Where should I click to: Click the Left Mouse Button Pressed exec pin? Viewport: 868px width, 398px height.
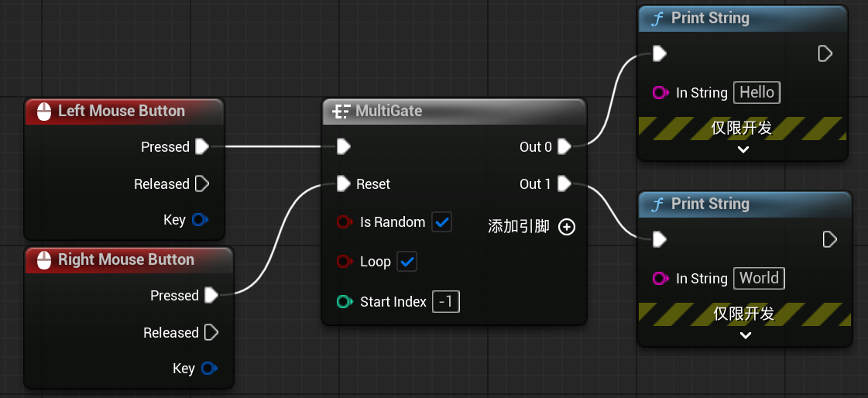coord(202,146)
